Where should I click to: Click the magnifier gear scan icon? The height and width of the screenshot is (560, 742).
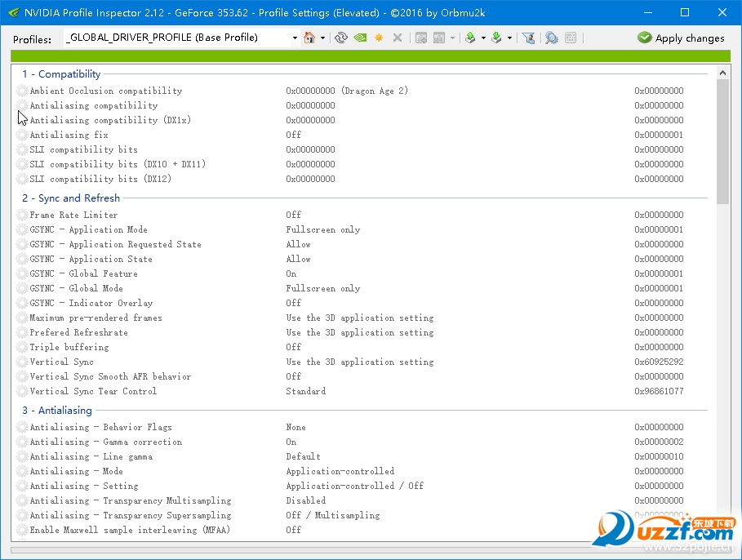(x=551, y=38)
